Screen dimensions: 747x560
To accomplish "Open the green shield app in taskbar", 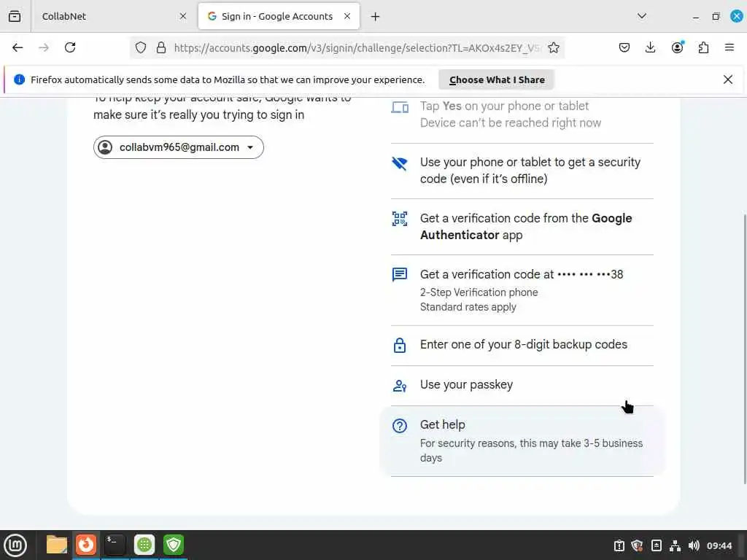I will click(174, 545).
